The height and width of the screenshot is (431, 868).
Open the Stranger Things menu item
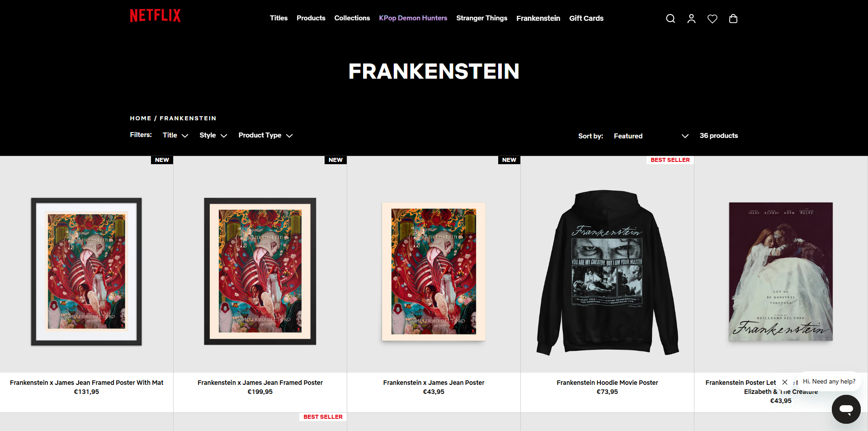[x=481, y=18]
